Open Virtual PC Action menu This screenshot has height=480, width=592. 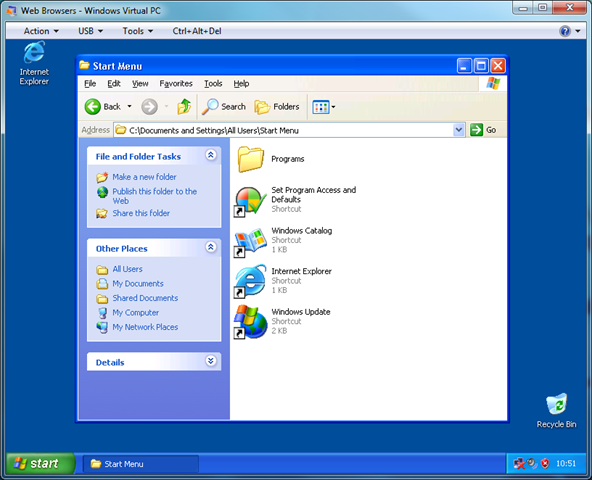coord(41,31)
